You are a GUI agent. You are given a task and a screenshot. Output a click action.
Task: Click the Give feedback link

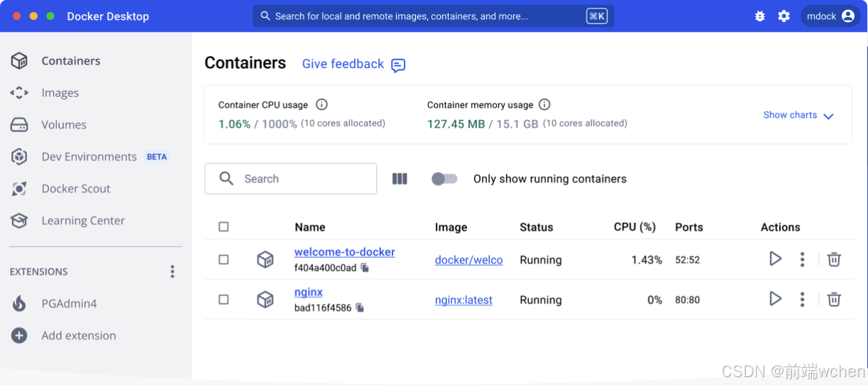coord(343,64)
